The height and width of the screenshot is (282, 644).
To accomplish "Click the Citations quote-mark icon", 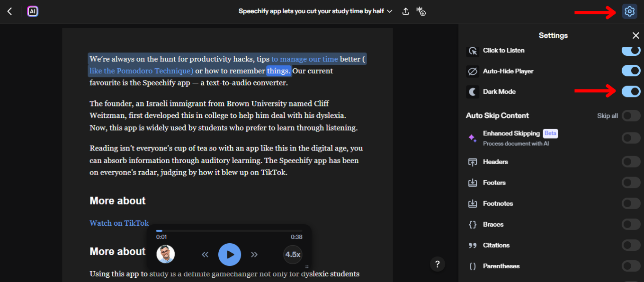I will 472,245.
